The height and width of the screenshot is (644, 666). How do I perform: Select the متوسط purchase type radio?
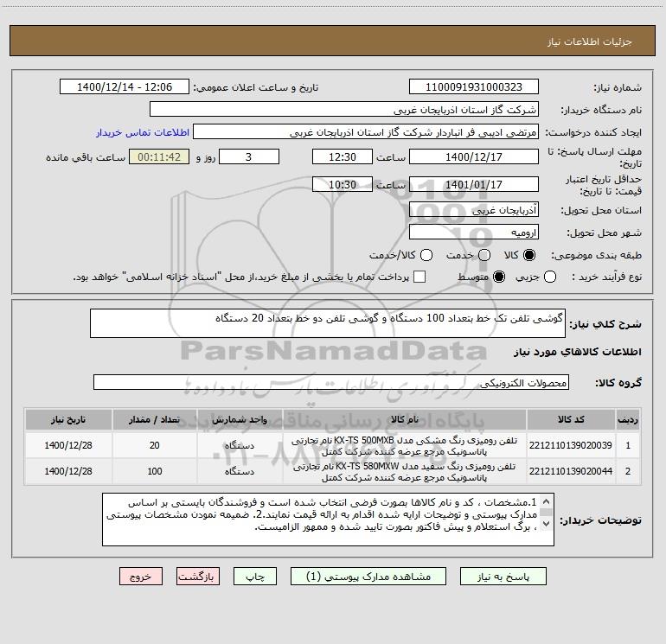(x=499, y=277)
